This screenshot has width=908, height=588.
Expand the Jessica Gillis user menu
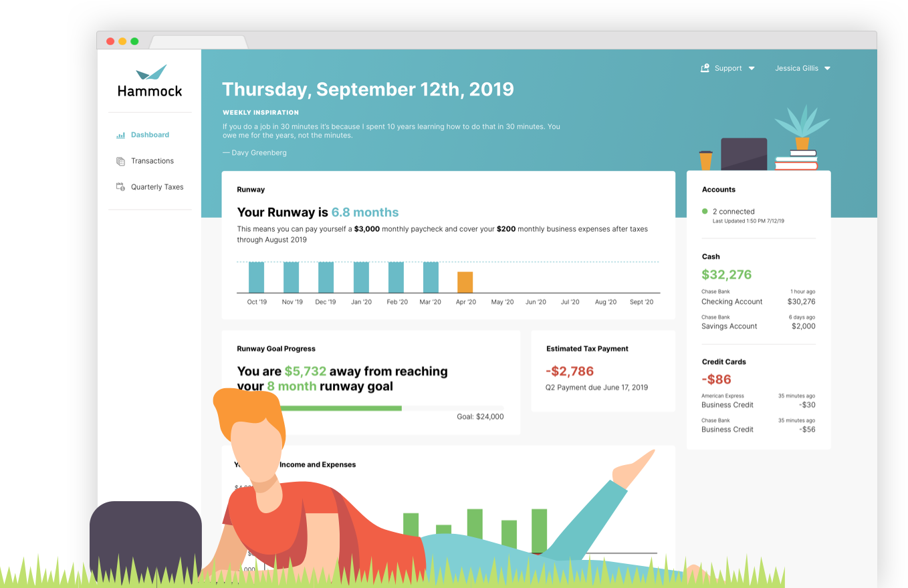(802, 68)
